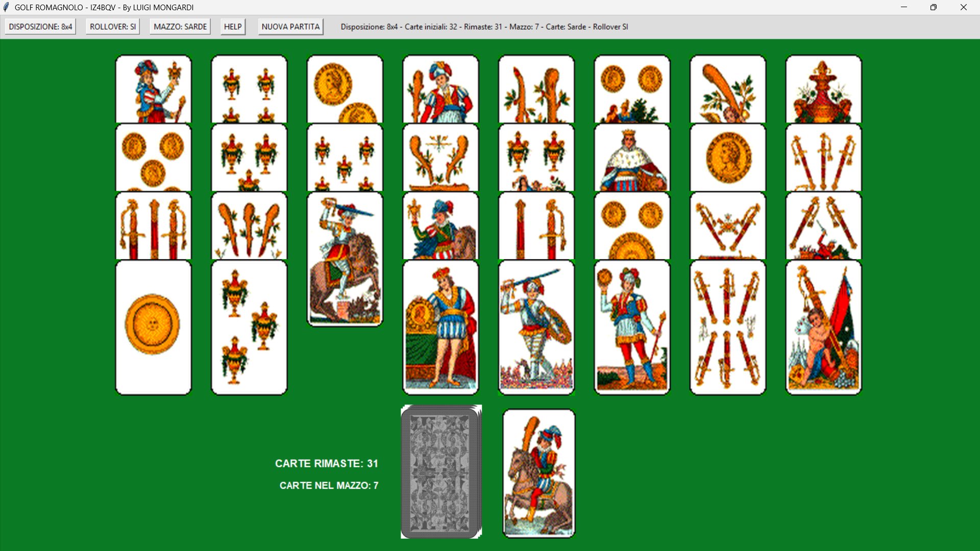
Task: Click the crowned king in ermine robe
Action: point(632,158)
